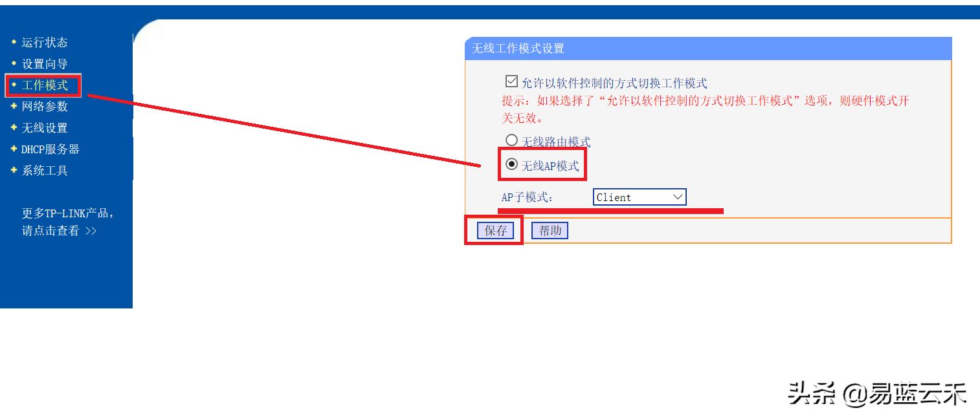The image size is (980, 419).
Task: Go to 无线设置 in the sidebar
Action: pos(45,127)
